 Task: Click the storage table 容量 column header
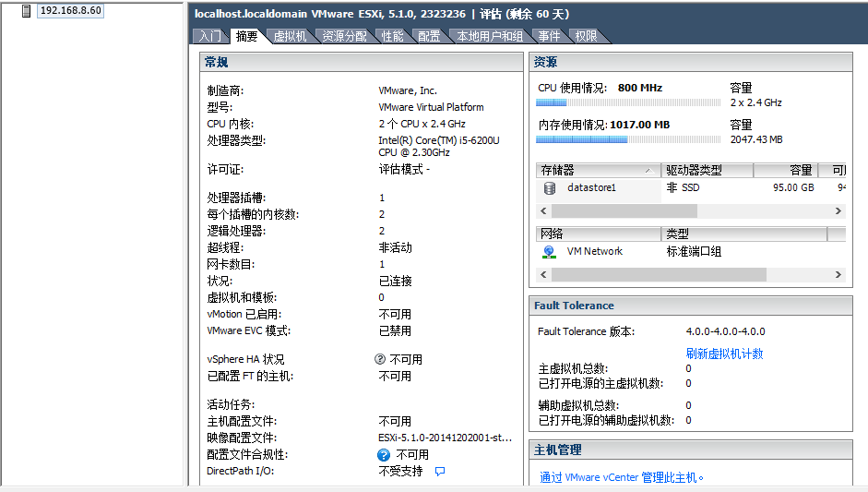tap(785, 170)
